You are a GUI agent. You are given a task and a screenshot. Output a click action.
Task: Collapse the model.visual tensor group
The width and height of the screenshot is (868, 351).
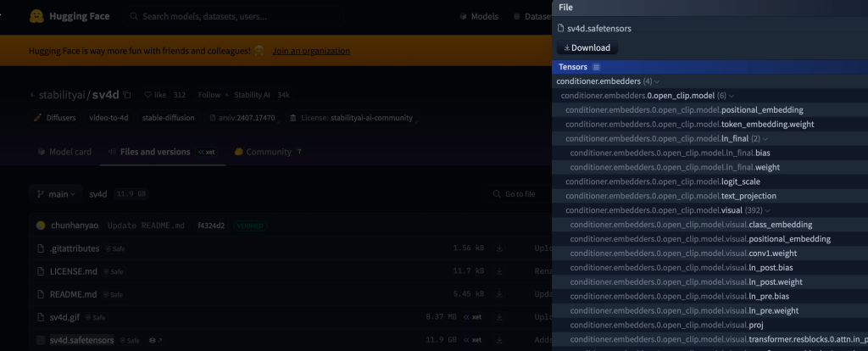[768, 210]
